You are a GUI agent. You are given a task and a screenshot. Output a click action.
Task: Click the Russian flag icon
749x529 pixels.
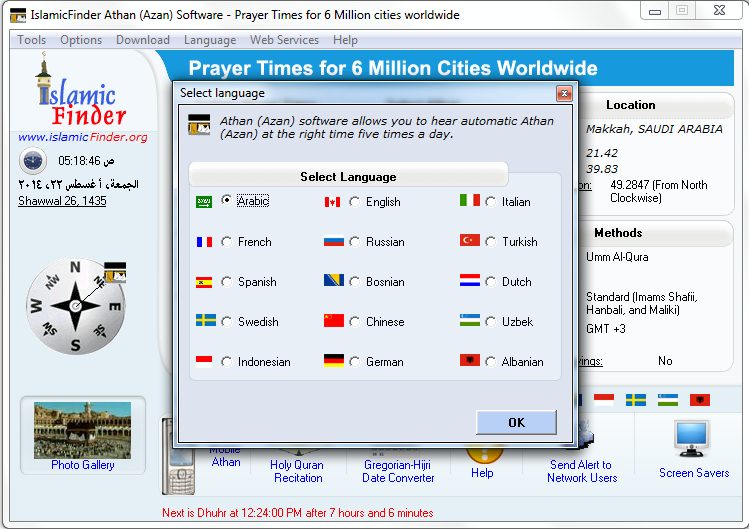click(x=333, y=242)
